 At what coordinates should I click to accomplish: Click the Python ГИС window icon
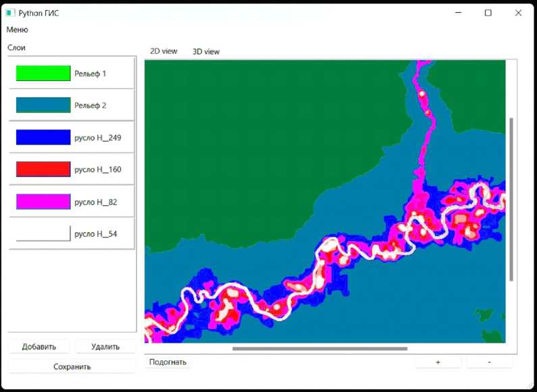click(10, 13)
